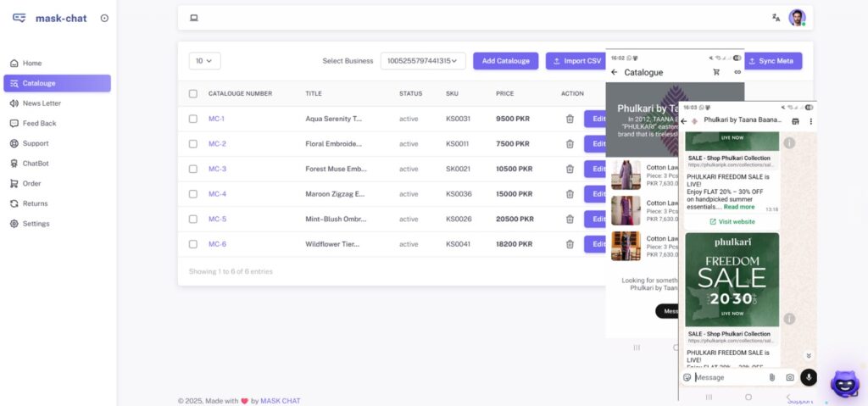The height and width of the screenshot is (406, 868).
Task: Open the MC-3 catalogue number link
Action: coord(217,169)
